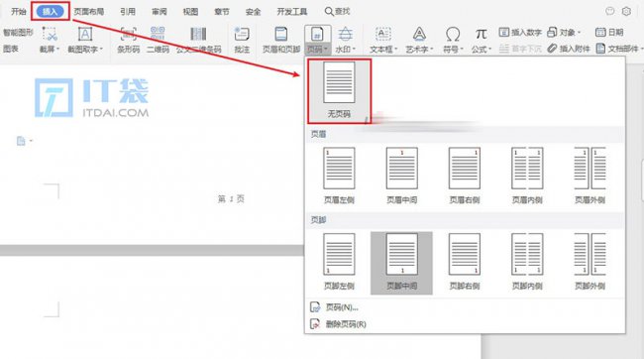644x359 pixels.
Task: Choose the 页脚中间 page number style
Action: pos(401,263)
